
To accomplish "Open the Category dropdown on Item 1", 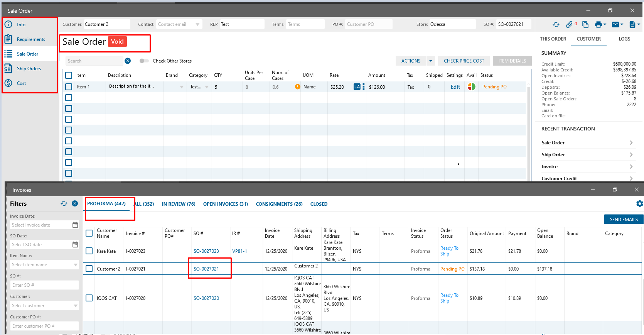I will tap(207, 87).
